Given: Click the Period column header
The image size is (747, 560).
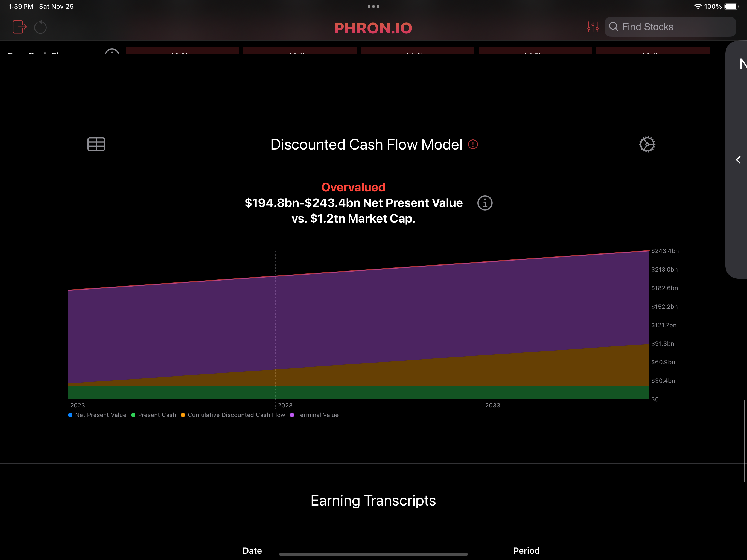Looking at the screenshot, I should [526, 550].
